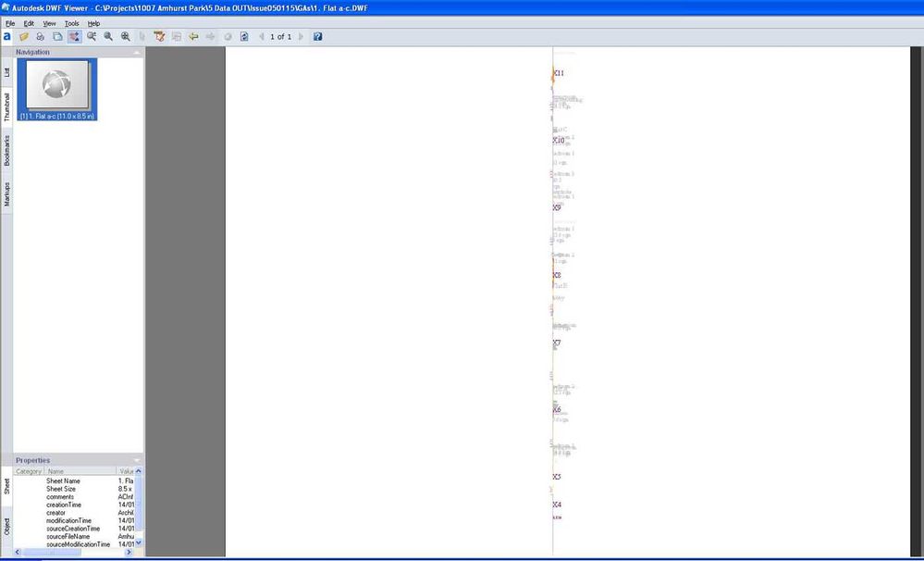Image resolution: width=924 pixels, height=561 pixels.
Task: Click the Category column header
Action: pyautogui.click(x=29, y=471)
